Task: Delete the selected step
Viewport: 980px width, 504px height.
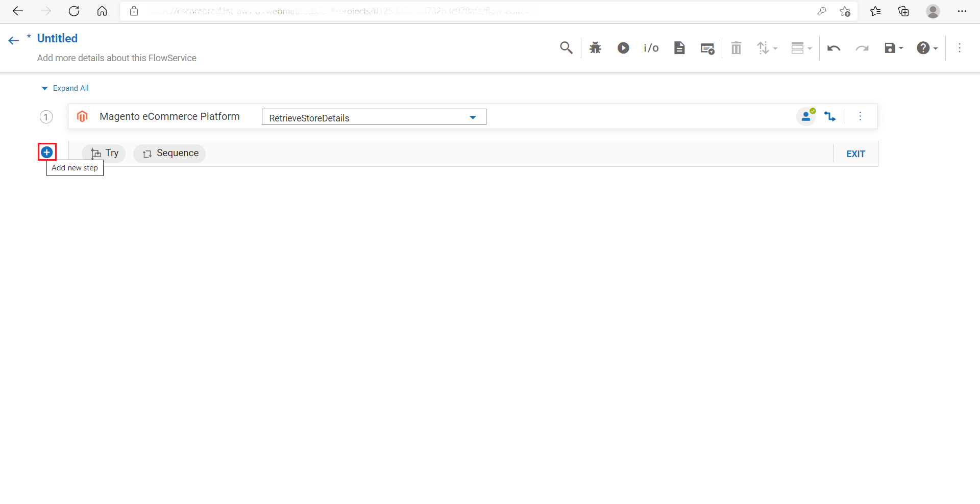Action: (x=736, y=48)
